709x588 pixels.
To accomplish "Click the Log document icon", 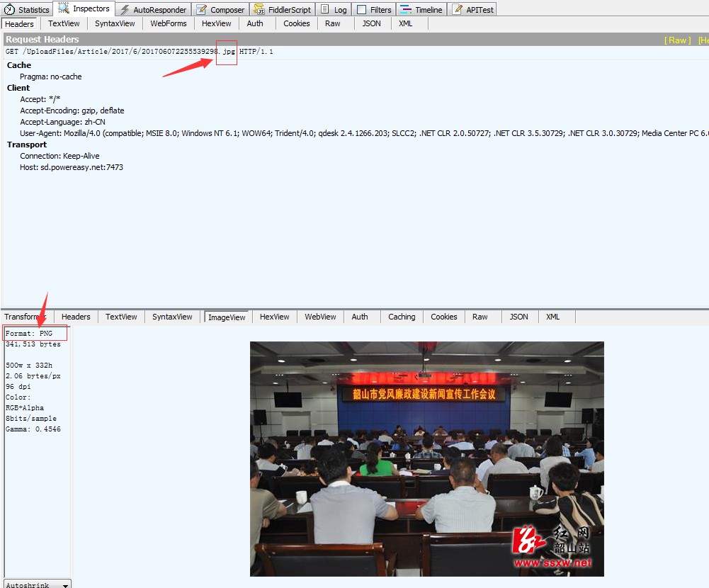I will pyautogui.click(x=324, y=10).
